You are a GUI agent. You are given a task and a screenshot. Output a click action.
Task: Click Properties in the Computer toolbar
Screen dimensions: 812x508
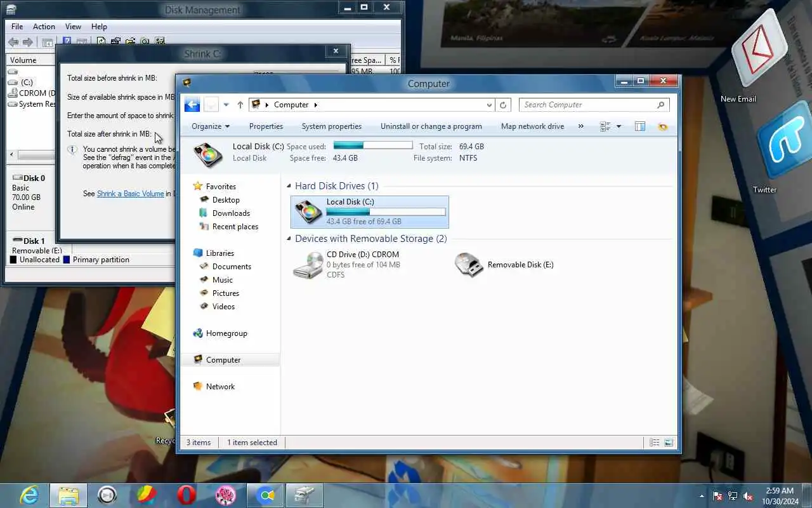[x=266, y=126]
